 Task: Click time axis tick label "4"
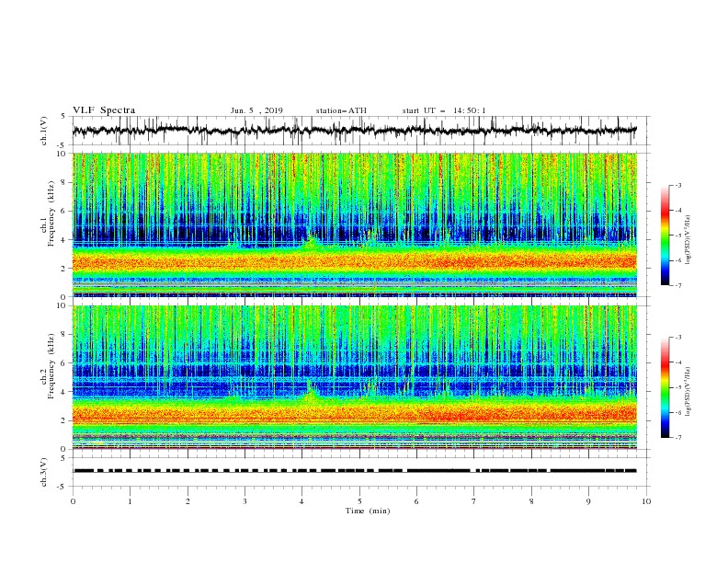click(x=301, y=501)
